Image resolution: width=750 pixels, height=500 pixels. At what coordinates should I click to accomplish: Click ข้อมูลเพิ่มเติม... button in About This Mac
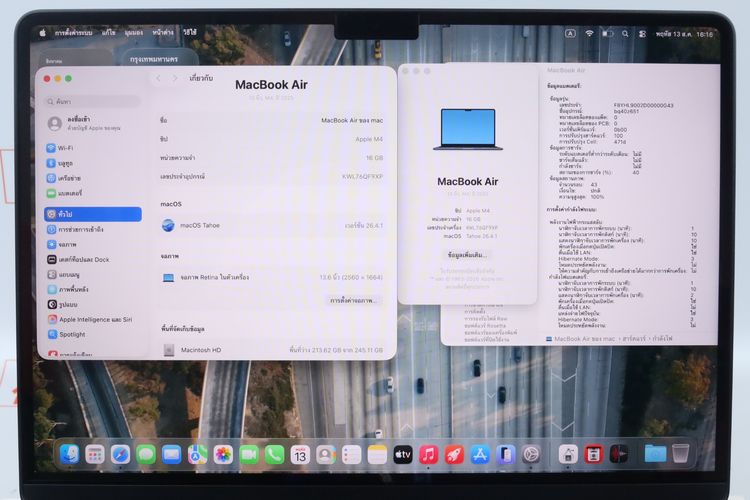coord(467,255)
